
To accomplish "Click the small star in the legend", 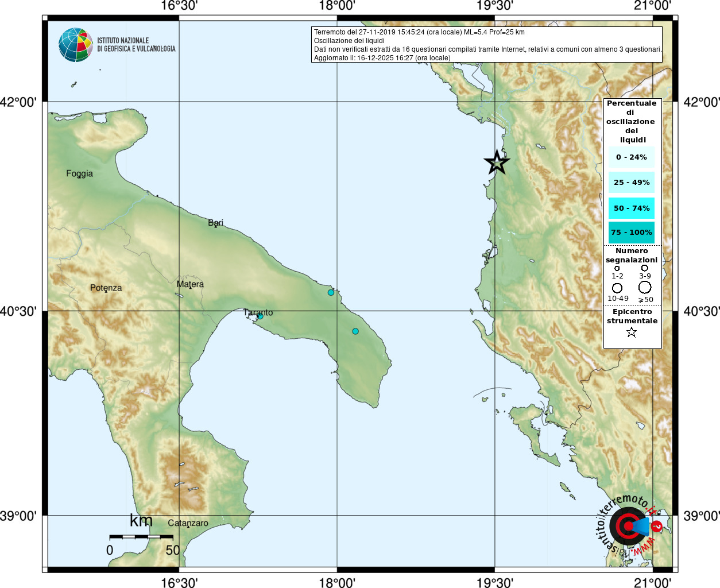I will click(632, 332).
